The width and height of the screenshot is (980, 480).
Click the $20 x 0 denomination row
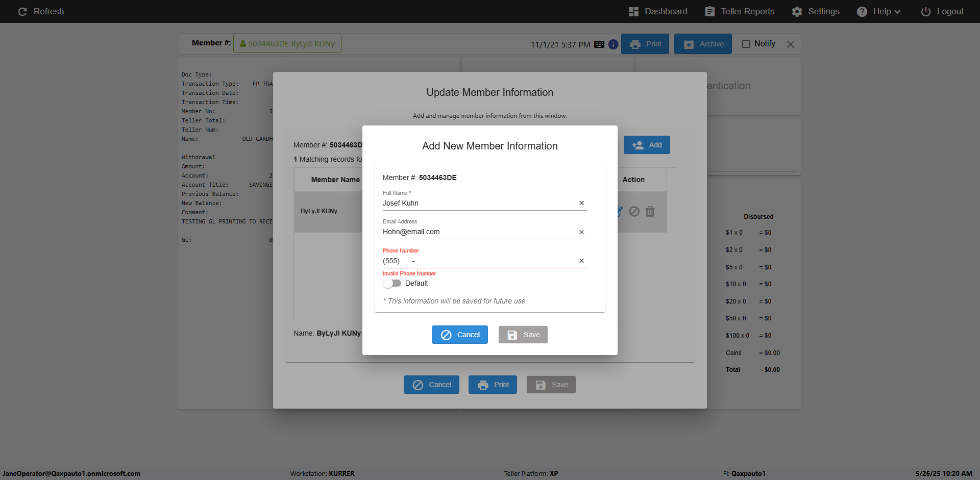click(749, 301)
